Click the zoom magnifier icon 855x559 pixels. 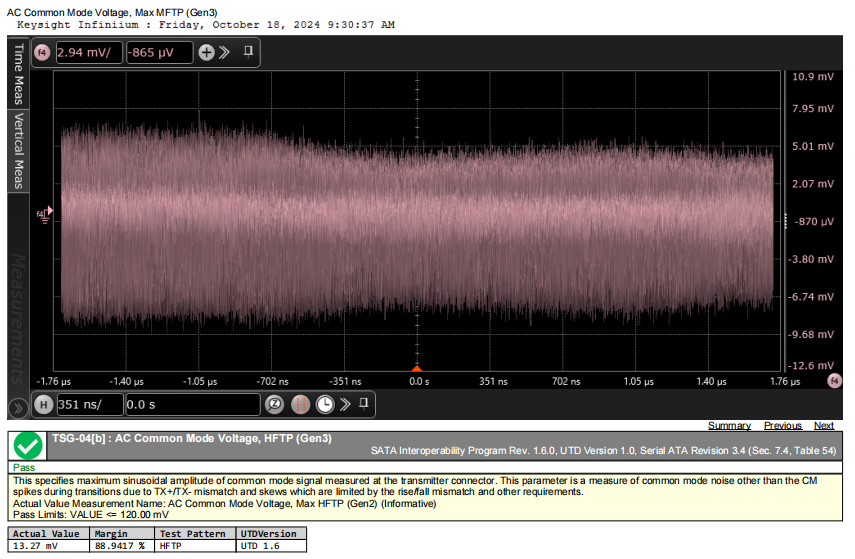[x=274, y=405]
